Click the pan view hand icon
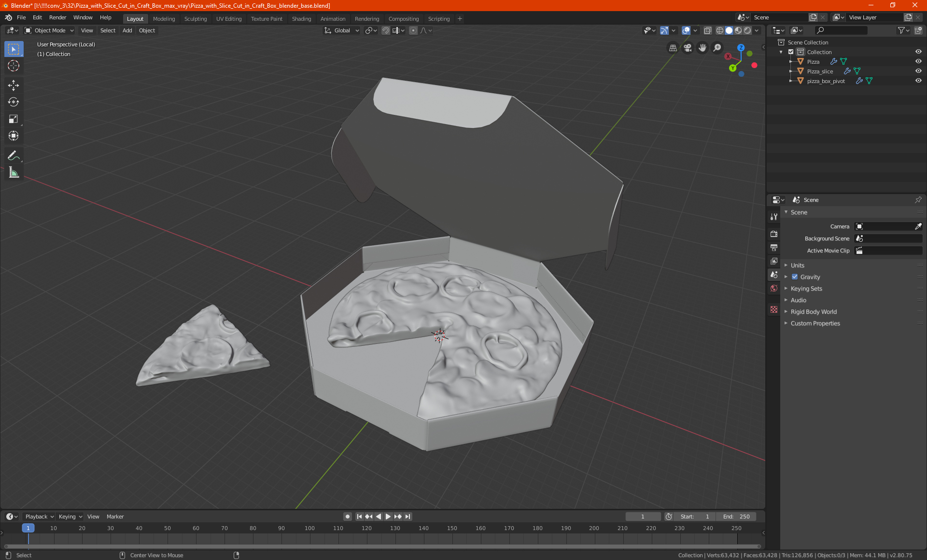 click(x=702, y=47)
